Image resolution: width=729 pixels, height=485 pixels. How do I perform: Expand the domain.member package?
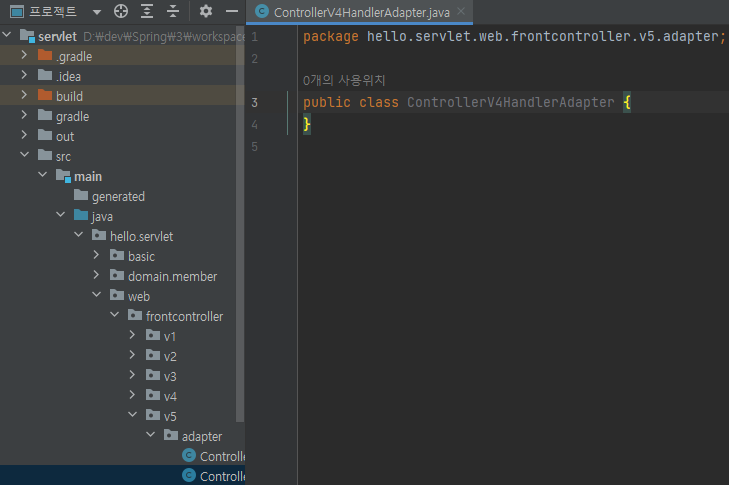(x=96, y=275)
